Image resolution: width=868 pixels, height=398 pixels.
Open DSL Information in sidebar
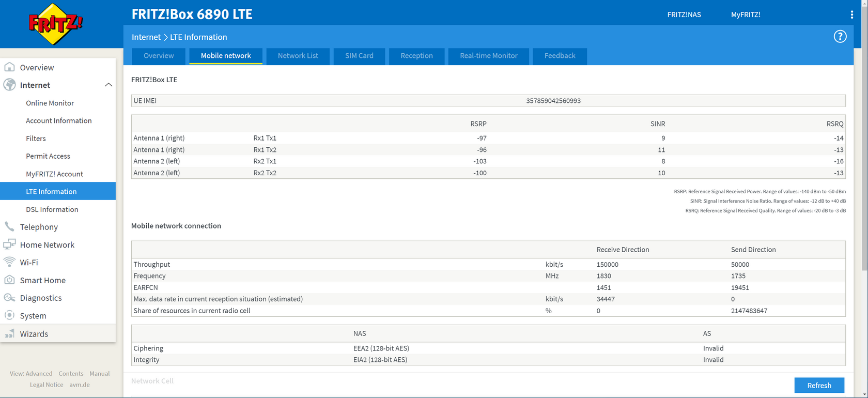click(x=52, y=209)
